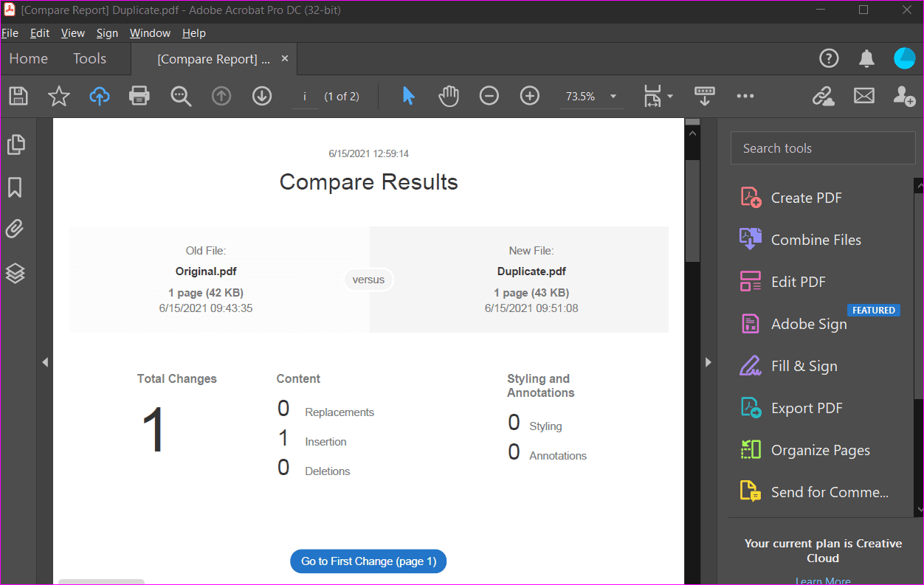Open the Edit menu
Image resolution: width=924 pixels, height=585 pixels.
coord(40,33)
